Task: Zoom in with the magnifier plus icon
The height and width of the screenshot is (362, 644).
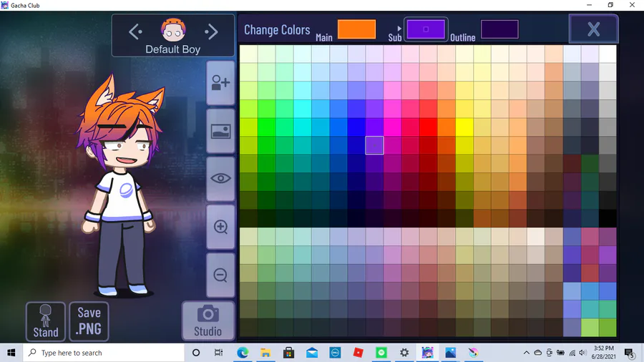Action: click(x=220, y=227)
